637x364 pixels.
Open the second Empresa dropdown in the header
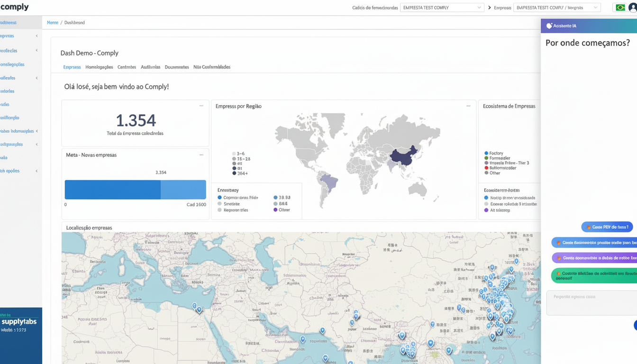tap(556, 8)
